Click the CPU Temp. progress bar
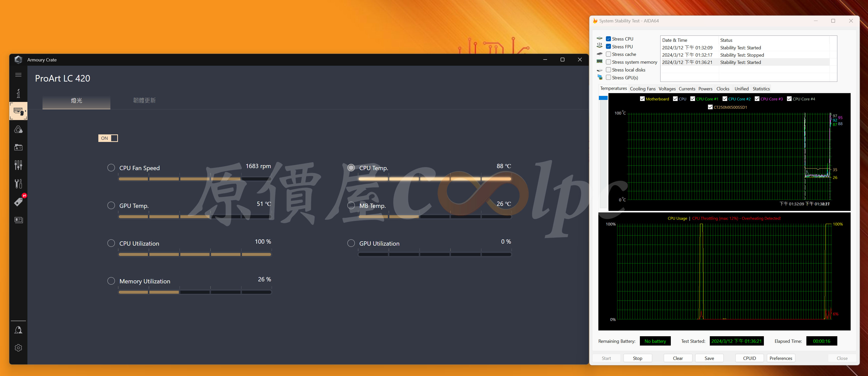The image size is (868, 376). 435,179
